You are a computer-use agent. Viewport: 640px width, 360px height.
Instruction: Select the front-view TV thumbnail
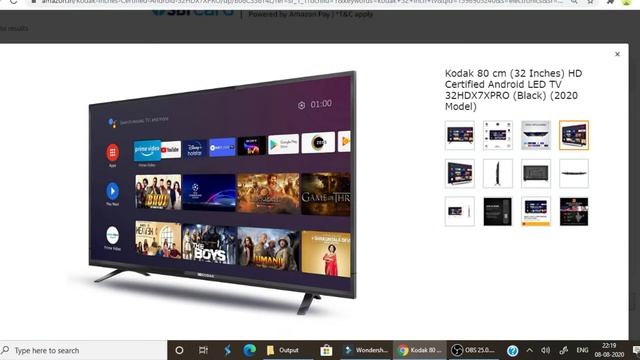pos(460,135)
